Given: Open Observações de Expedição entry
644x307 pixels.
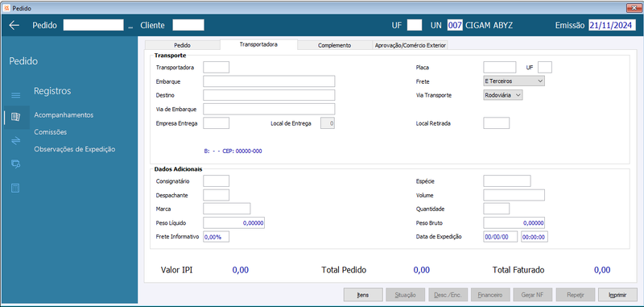Looking at the screenshot, I should 74,149.
